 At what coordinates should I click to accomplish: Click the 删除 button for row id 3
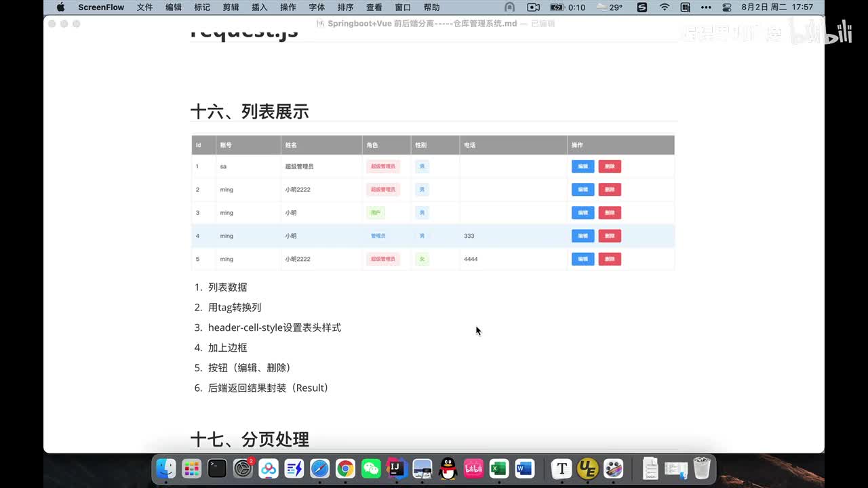click(x=610, y=212)
